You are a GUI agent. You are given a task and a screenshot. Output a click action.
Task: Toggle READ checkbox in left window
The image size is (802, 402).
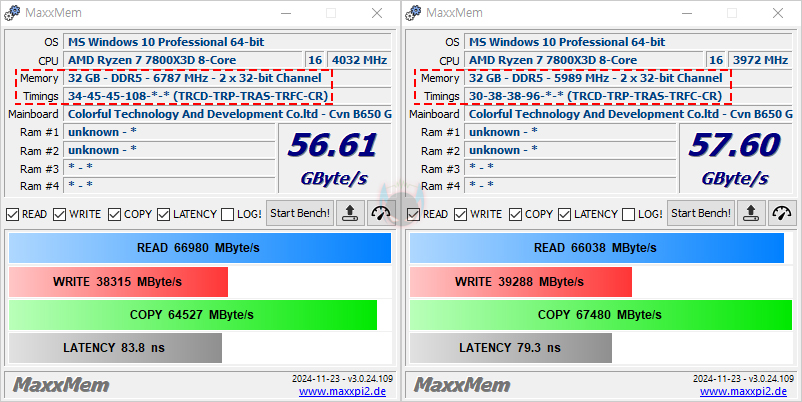[x=12, y=214]
